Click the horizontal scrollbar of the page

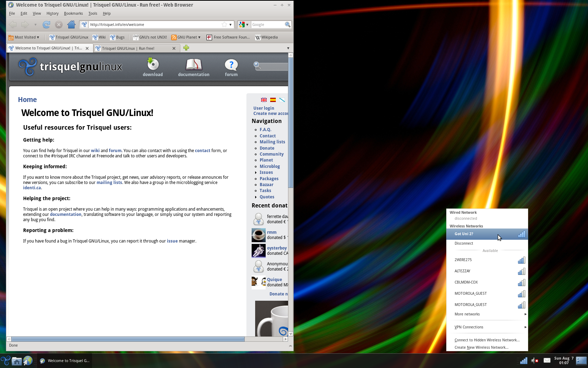[128, 339]
